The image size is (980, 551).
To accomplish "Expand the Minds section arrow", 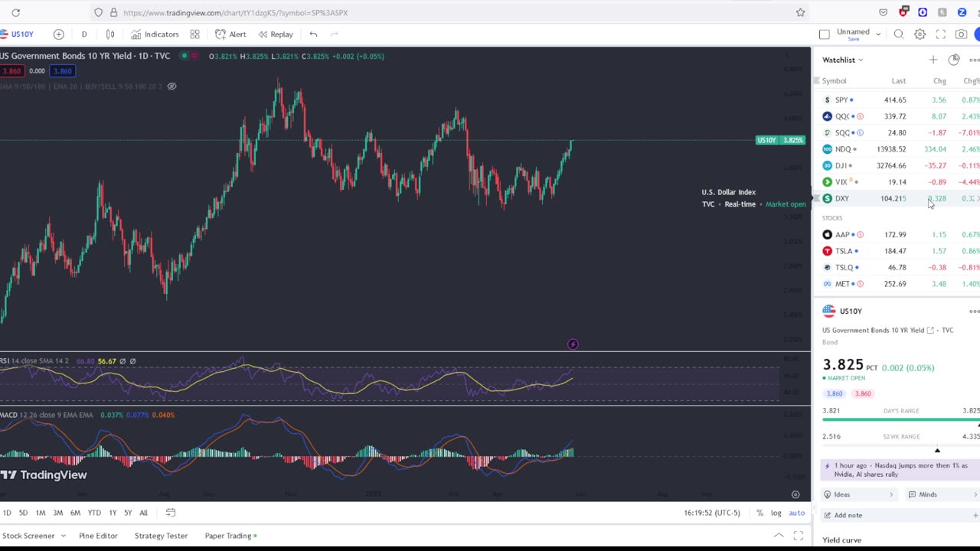I will [975, 494].
